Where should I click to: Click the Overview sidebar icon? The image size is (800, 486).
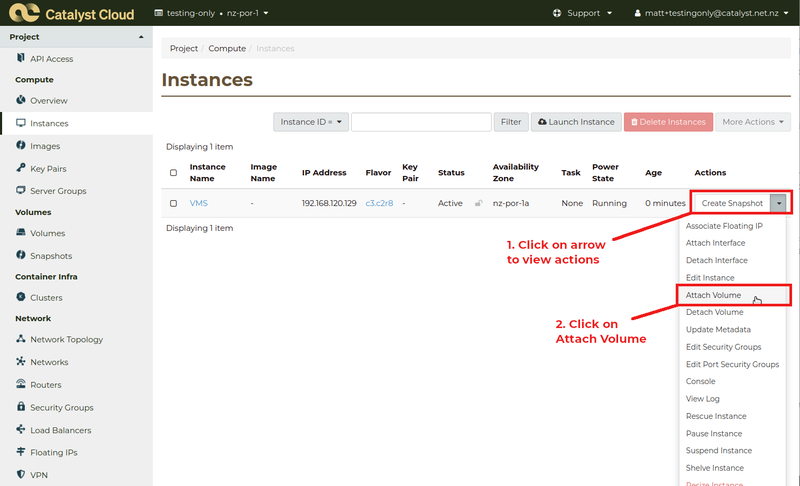click(20, 100)
